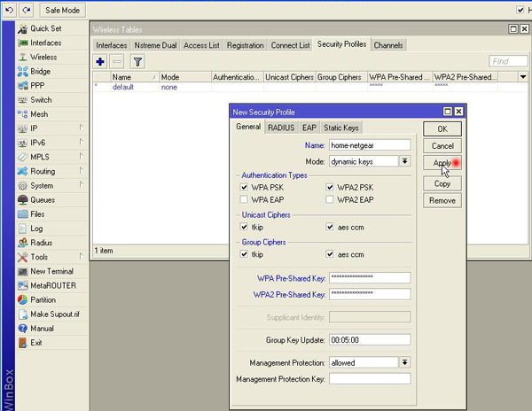Add new profile with plus icon
The image size is (532, 411).
pyautogui.click(x=100, y=62)
